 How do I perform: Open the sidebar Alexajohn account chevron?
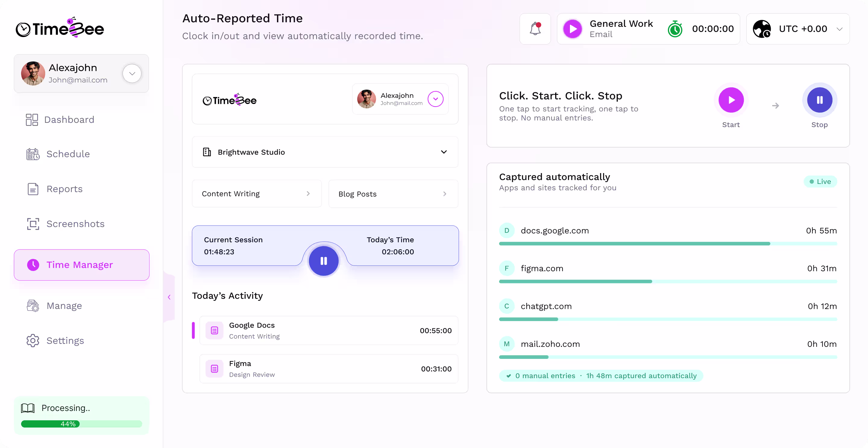(132, 73)
